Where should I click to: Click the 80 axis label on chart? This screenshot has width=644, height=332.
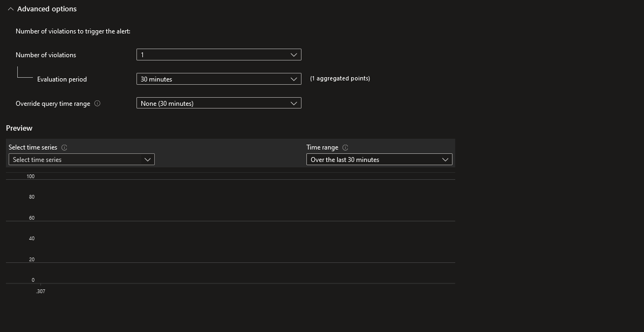click(32, 197)
